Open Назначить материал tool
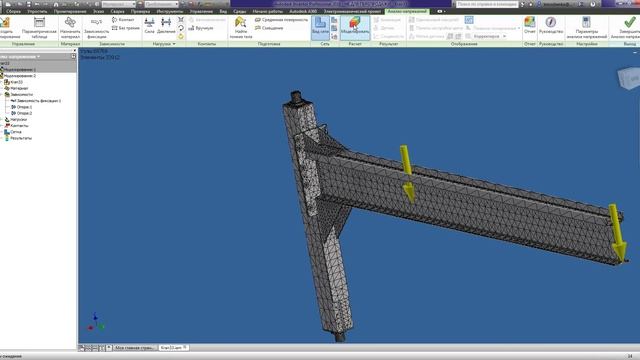The height and width of the screenshot is (360, 640). tap(70, 28)
